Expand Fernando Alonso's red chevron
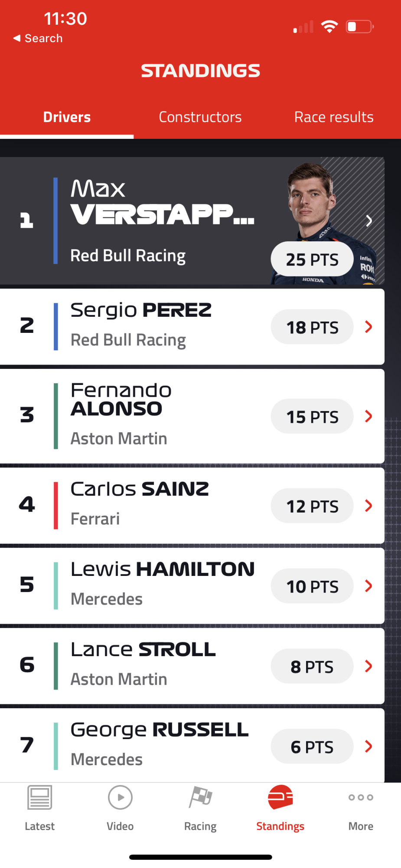 [369, 416]
